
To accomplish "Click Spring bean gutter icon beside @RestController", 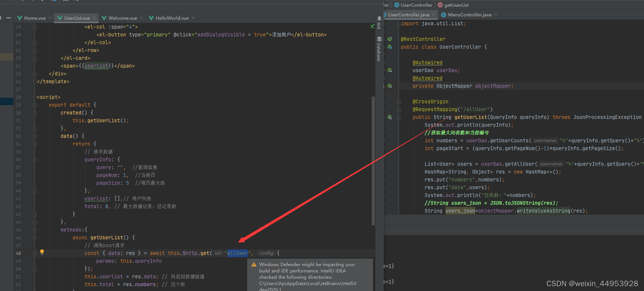I will (390, 39).
